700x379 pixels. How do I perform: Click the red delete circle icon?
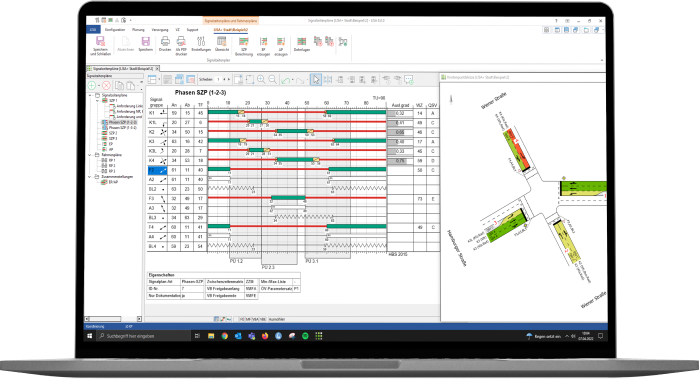[x=106, y=85]
